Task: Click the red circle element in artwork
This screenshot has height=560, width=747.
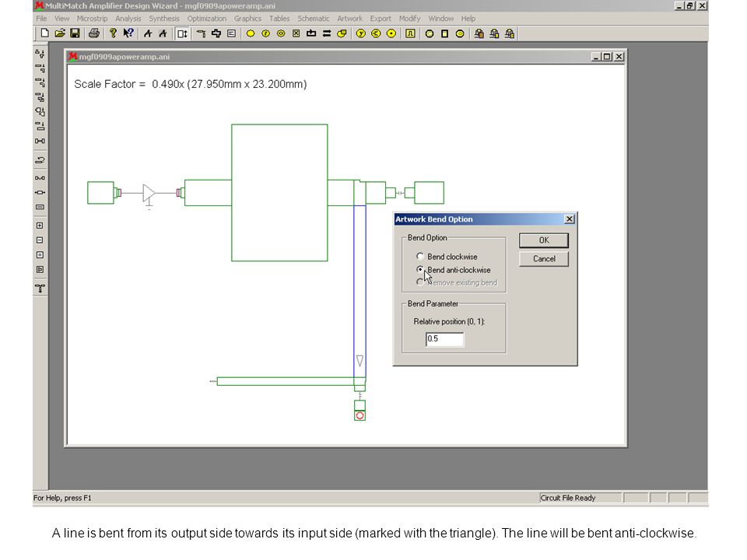Action: (359, 415)
